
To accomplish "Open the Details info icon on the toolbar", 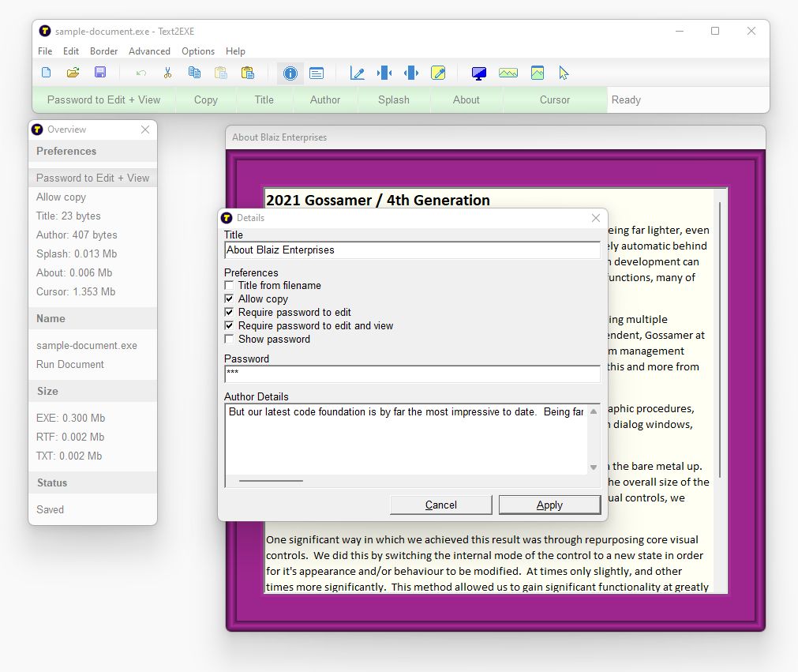I will coord(290,73).
